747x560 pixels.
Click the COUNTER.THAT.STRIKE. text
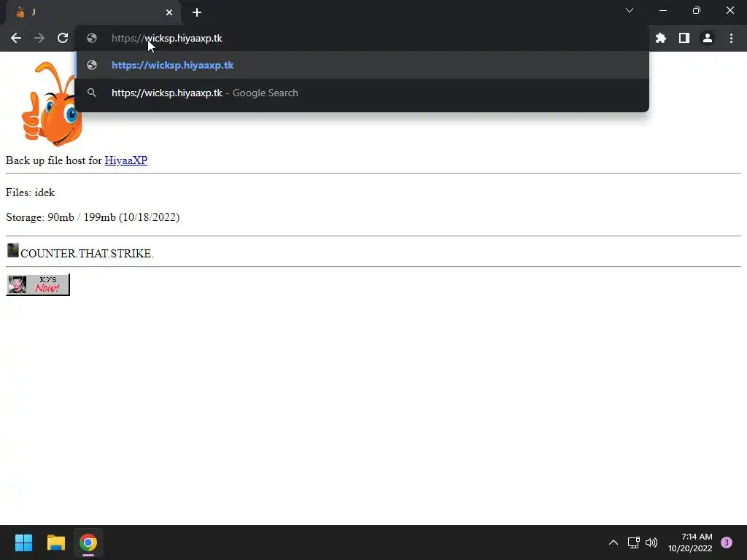(88, 253)
